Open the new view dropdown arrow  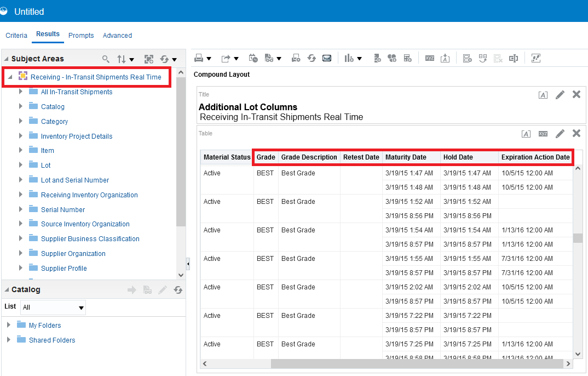tap(359, 59)
